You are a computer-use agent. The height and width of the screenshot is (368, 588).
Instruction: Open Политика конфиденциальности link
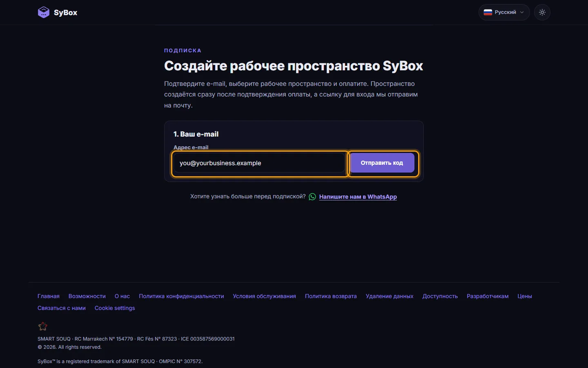181,296
